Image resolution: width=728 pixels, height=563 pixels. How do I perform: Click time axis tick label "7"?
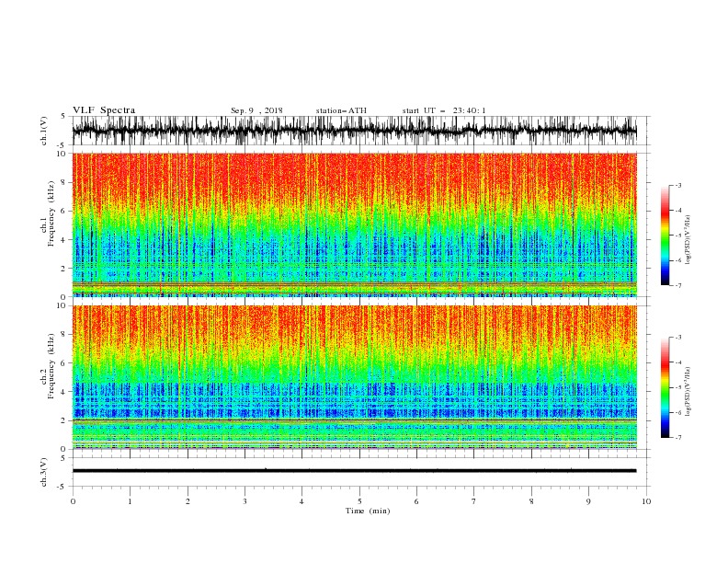pyautogui.click(x=474, y=501)
